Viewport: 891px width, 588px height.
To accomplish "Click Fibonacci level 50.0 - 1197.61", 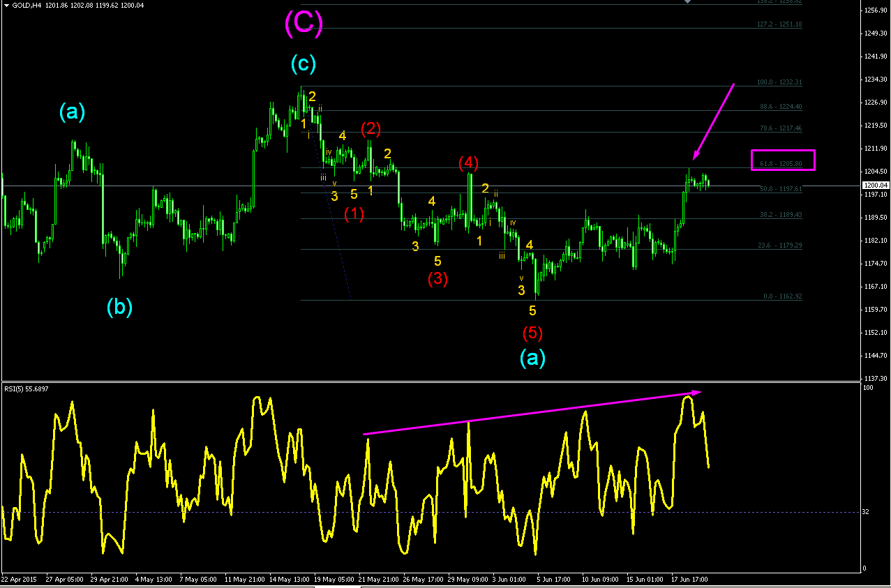I will tap(781, 189).
